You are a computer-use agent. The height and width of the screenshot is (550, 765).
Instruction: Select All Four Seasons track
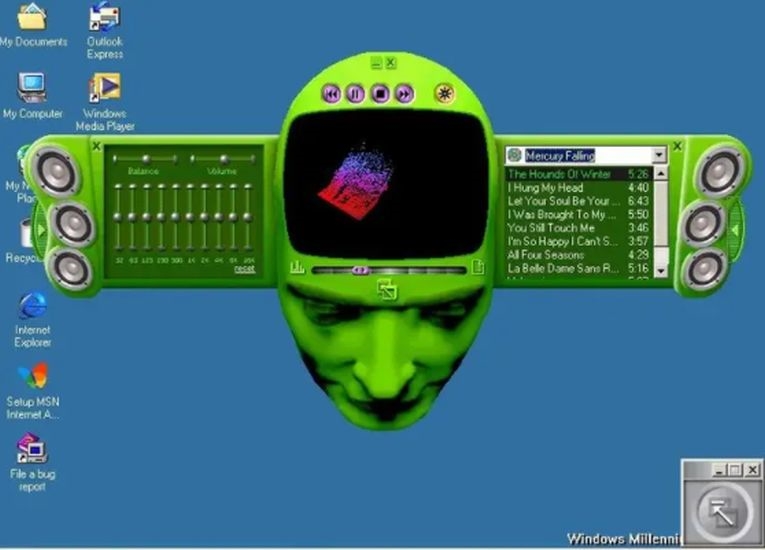click(x=578, y=254)
